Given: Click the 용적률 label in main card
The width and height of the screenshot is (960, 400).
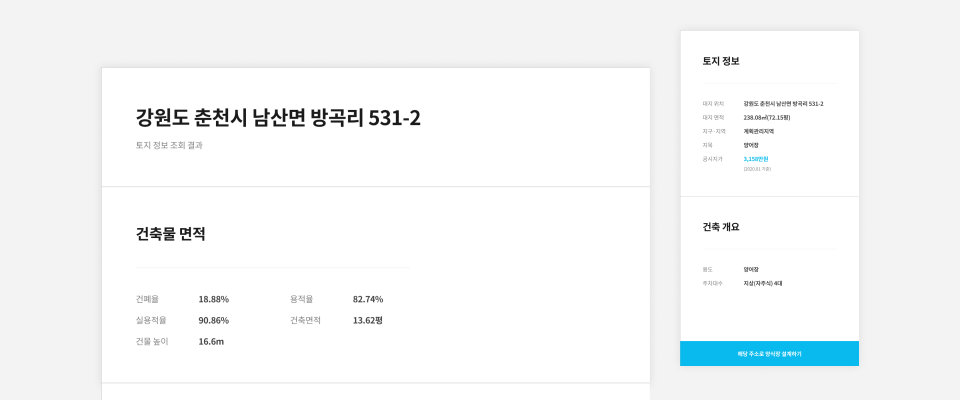Looking at the screenshot, I should (301, 300).
